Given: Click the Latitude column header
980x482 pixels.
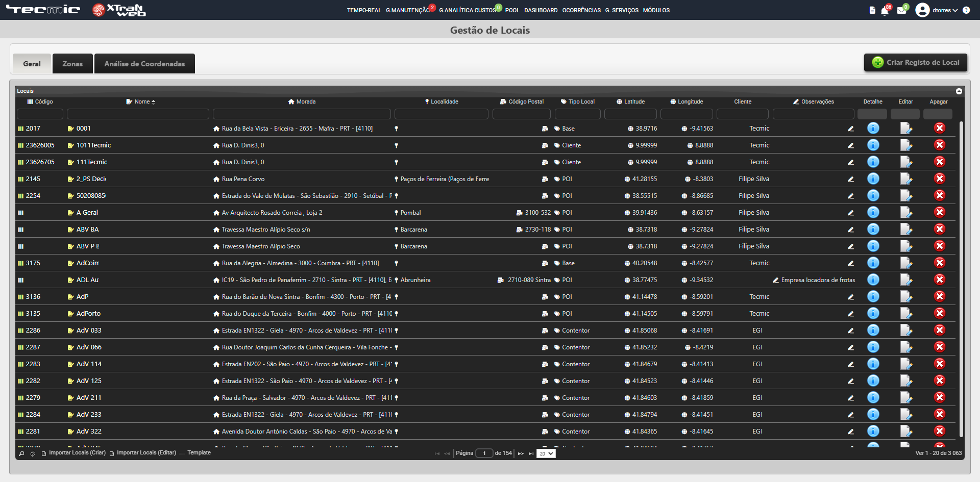Looking at the screenshot, I should click(x=630, y=102).
